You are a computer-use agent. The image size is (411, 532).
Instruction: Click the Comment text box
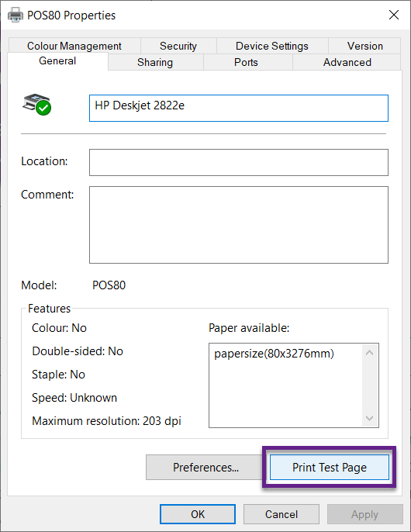pos(239,225)
